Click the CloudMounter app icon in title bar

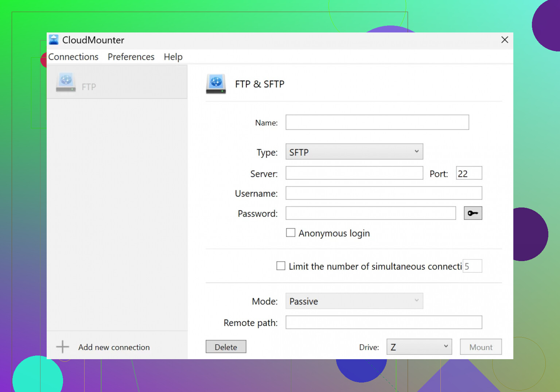(54, 40)
